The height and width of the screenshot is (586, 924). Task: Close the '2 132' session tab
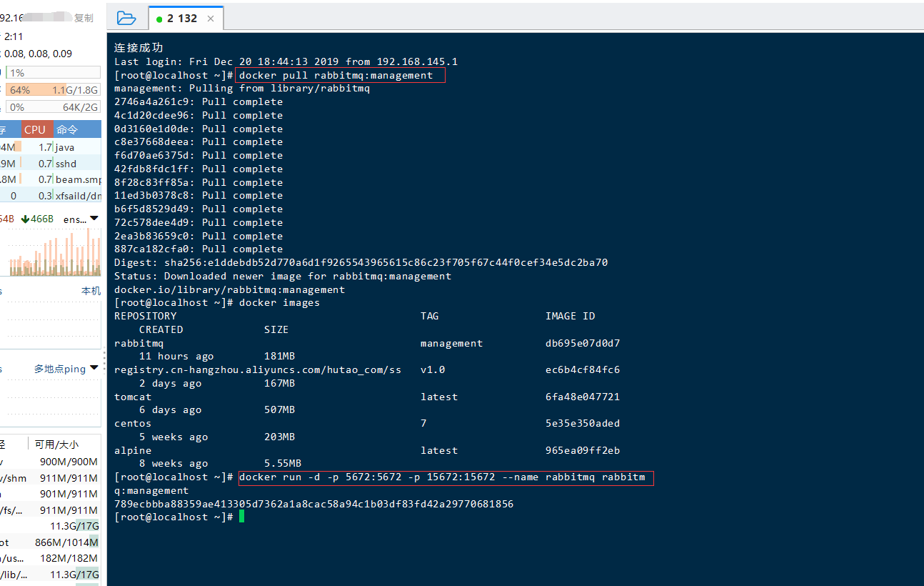click(x=211, y=19)
